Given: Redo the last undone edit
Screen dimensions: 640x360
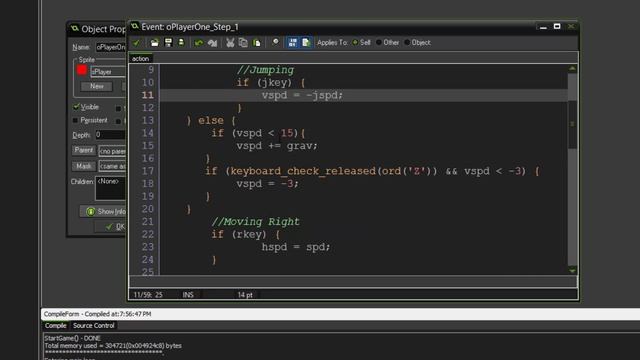Looking at the screenshot, I should [x=212, y=42].
